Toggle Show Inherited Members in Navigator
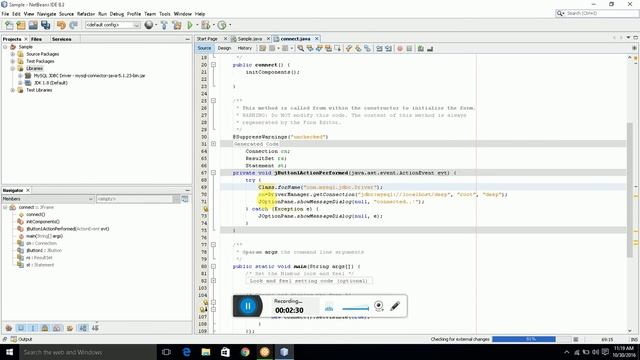 (x=9, y=328)
